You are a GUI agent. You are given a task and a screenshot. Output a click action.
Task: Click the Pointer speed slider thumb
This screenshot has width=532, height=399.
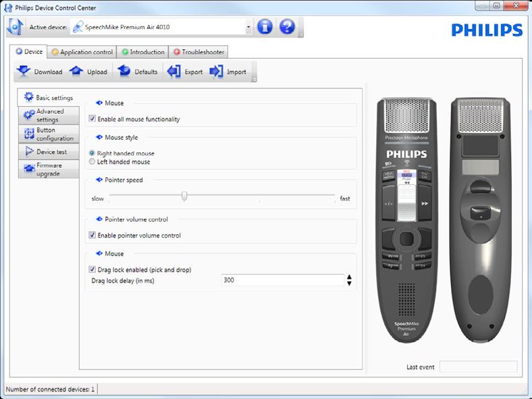pyautogui.click(x=184, y=196)
